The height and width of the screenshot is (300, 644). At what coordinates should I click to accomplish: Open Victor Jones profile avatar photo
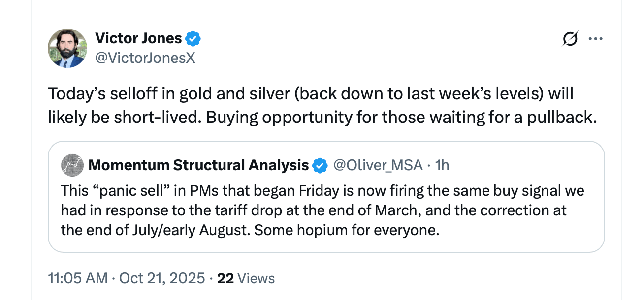click(67, 48)
